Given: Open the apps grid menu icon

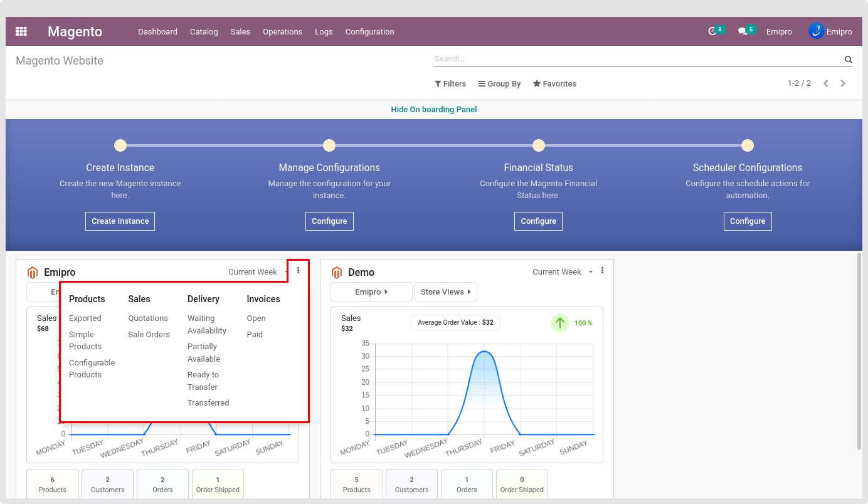Looking at the screenshot, I should [x=21, y=31].
